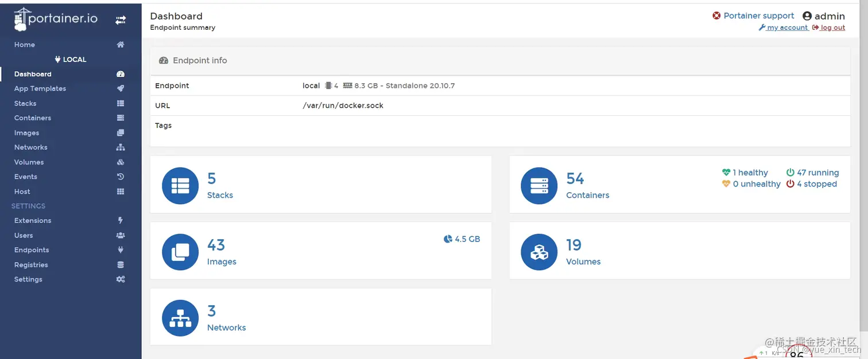Viewport: 868px width, 359px height.
Task: Click the 4.5 GB images size text
Action: 467,239
